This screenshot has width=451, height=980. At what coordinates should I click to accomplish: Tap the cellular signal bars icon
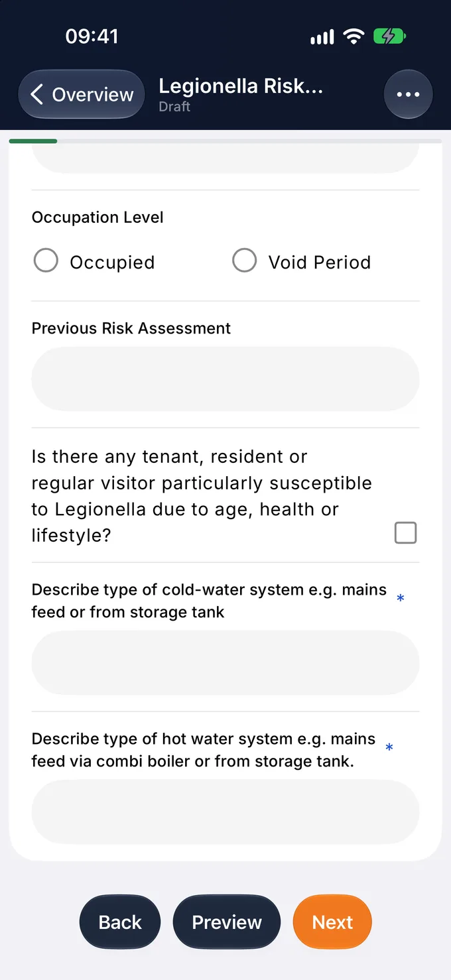pos(322,37)
